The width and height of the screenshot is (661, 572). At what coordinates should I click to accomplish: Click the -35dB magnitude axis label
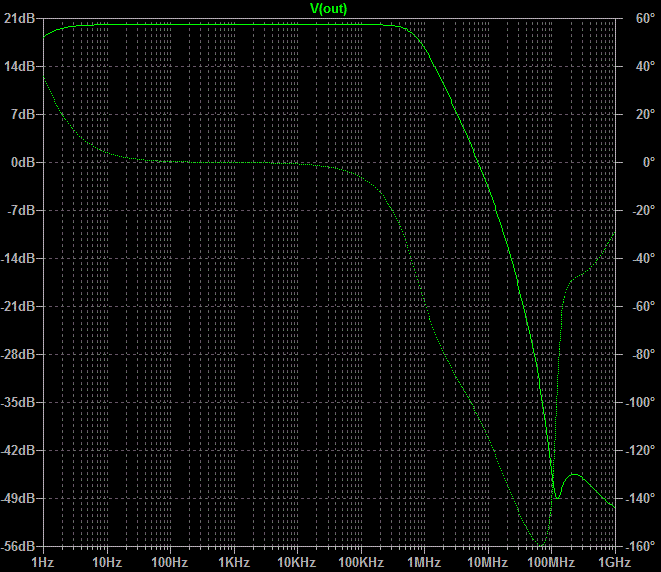(x=18, y=403)
